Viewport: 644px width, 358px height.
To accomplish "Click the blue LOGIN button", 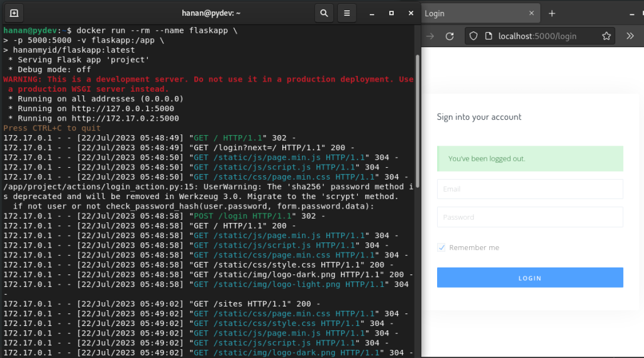I will tap(530, 278).
